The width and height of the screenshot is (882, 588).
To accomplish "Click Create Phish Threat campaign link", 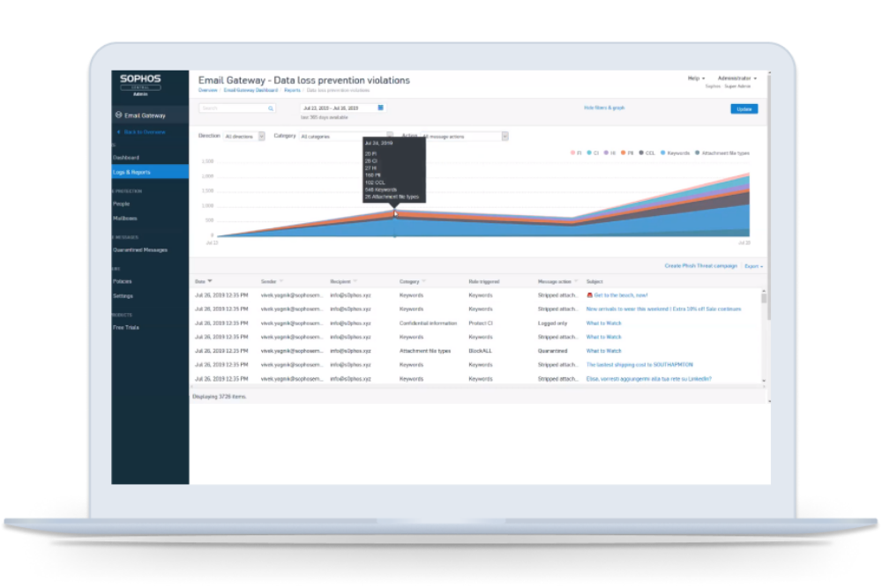I will [x=701, y=266].
